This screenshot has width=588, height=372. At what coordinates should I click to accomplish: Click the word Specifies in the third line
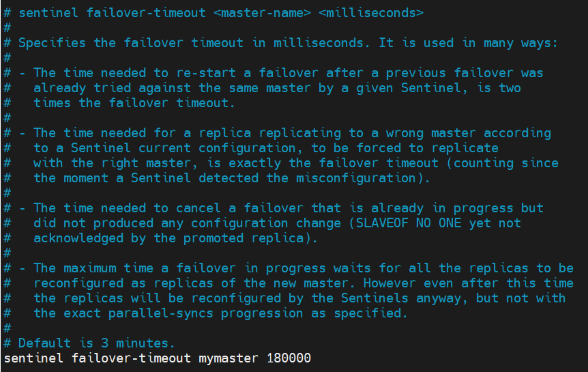53,43
